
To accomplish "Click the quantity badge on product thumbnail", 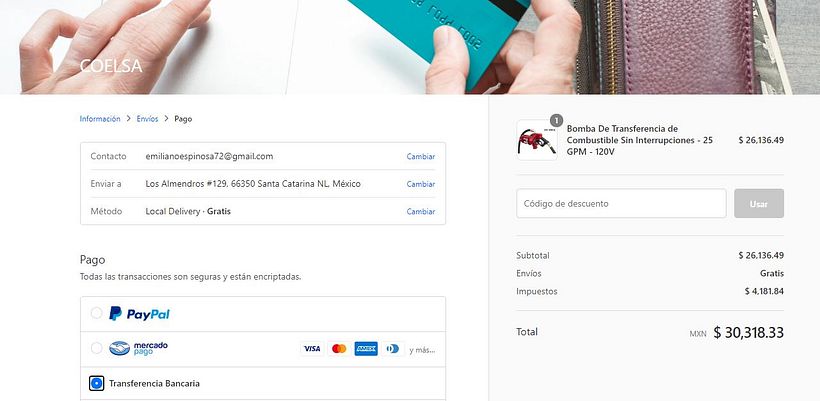I will (x=556, y=121).
